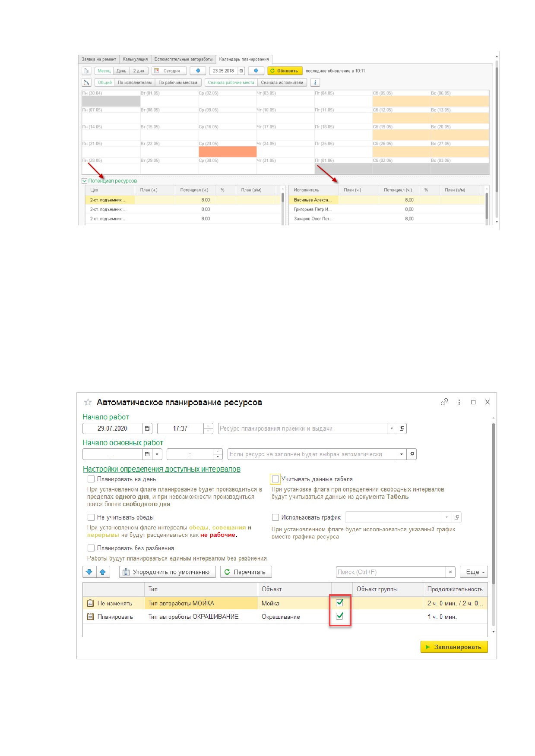Click the yellow Обновить button

coord(284,71)
